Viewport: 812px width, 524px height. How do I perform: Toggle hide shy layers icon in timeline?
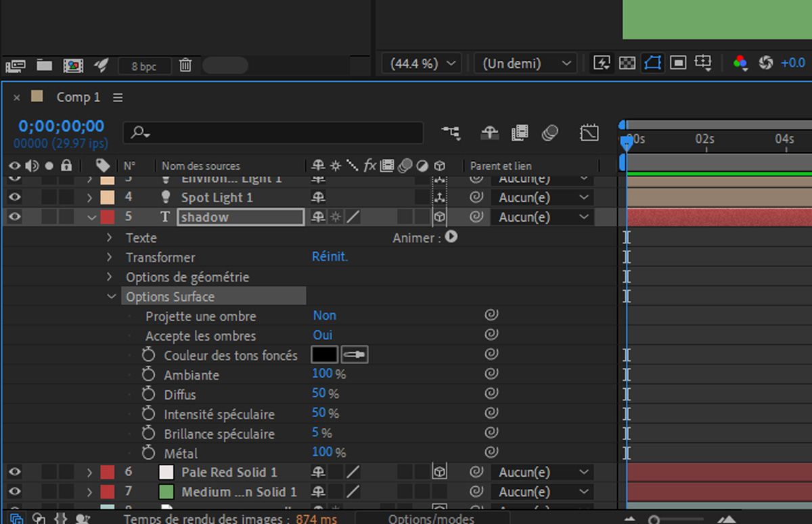(x=490, y=133)
